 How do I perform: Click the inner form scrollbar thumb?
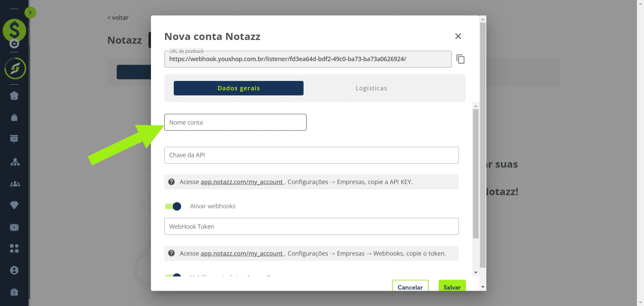click(476, 174)
